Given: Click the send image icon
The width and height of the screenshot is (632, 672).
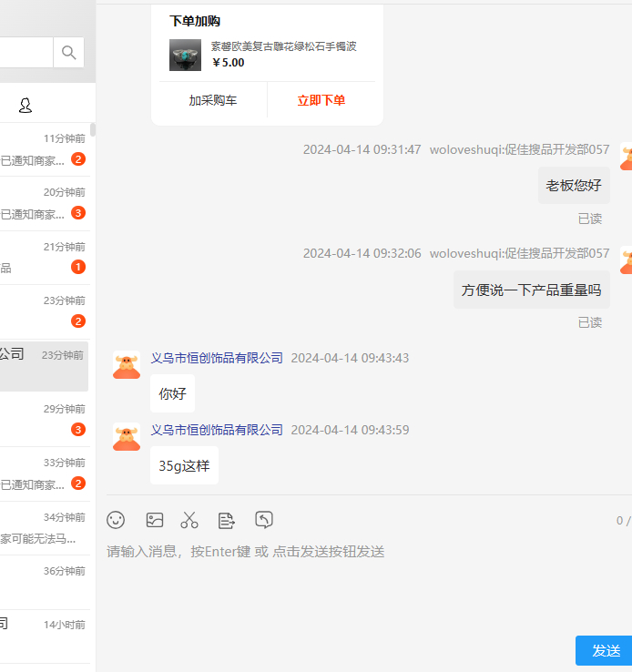Looking at the screenshot, I should [x=155, y=520].
